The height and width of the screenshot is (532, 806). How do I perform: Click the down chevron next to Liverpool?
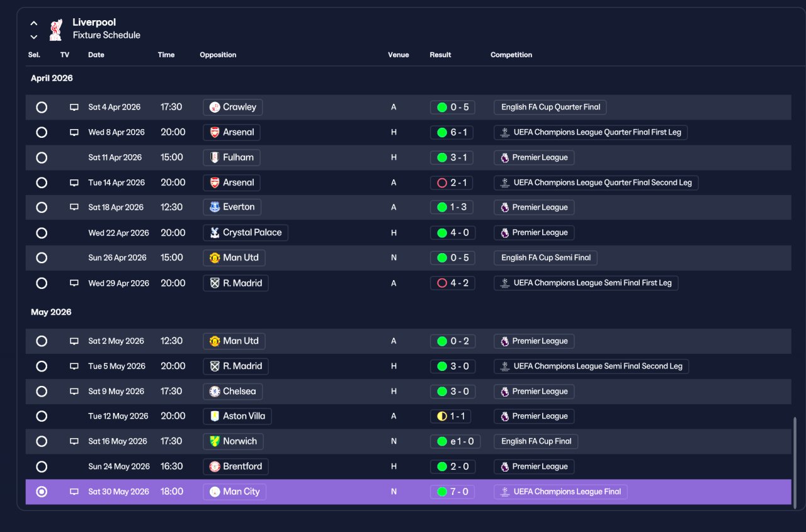34,37
